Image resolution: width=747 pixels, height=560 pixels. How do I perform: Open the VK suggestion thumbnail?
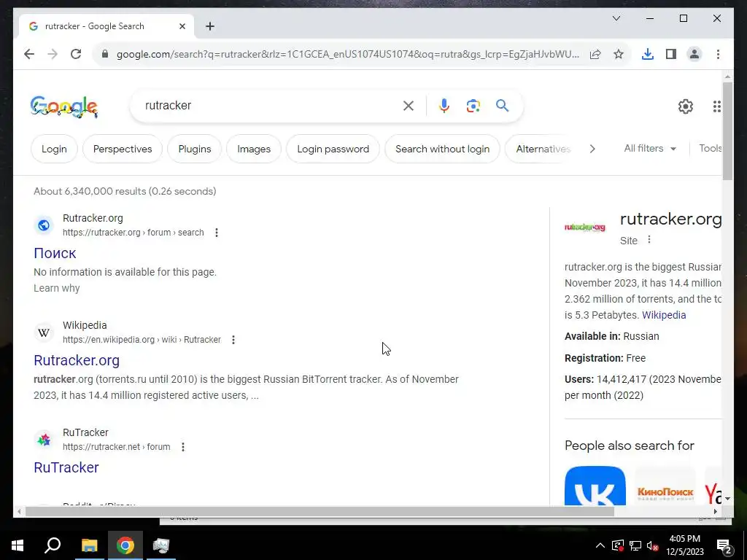pos(595,486)
